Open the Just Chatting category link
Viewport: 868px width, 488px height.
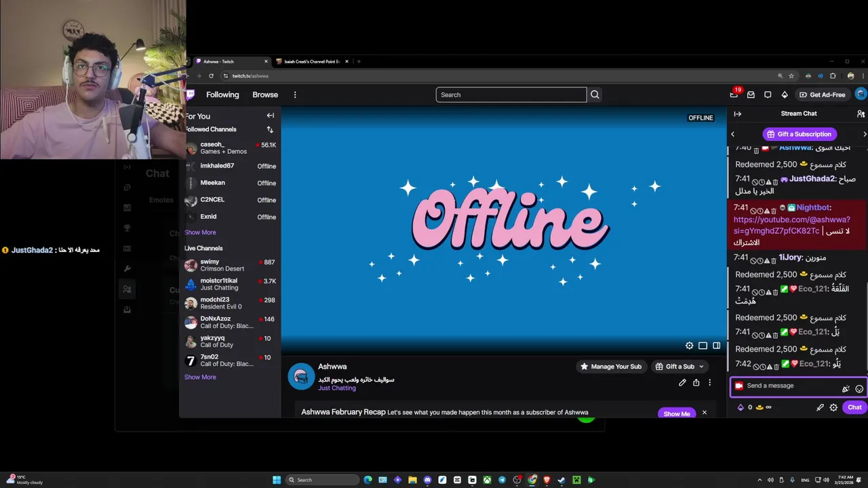tap(337, 388)
